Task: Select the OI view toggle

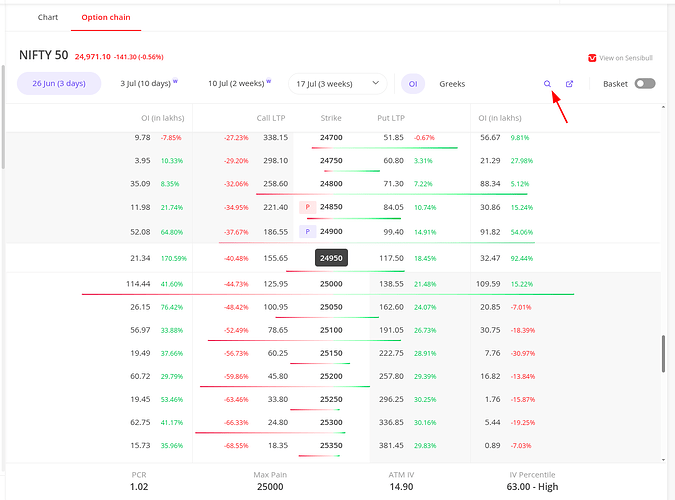Action: (x=410, y=84)
